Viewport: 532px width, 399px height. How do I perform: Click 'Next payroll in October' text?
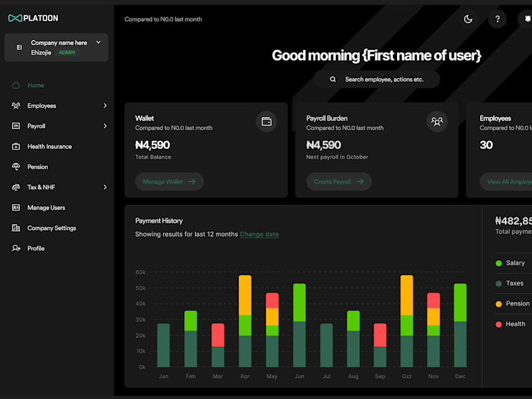tap(337, 157)
